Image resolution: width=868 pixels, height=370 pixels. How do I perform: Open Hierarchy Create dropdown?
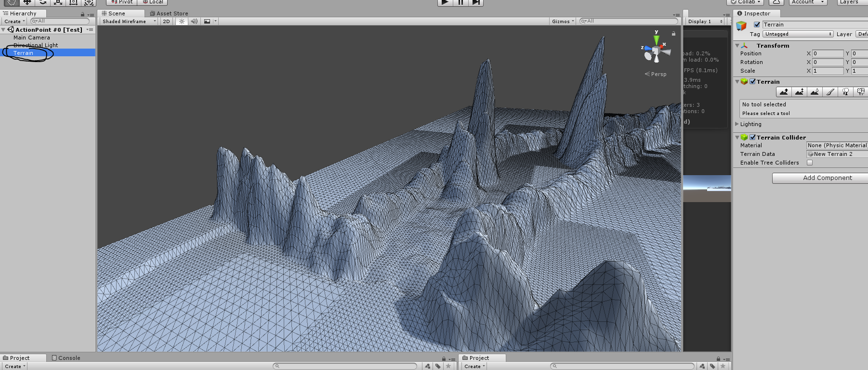pos(14,21)
